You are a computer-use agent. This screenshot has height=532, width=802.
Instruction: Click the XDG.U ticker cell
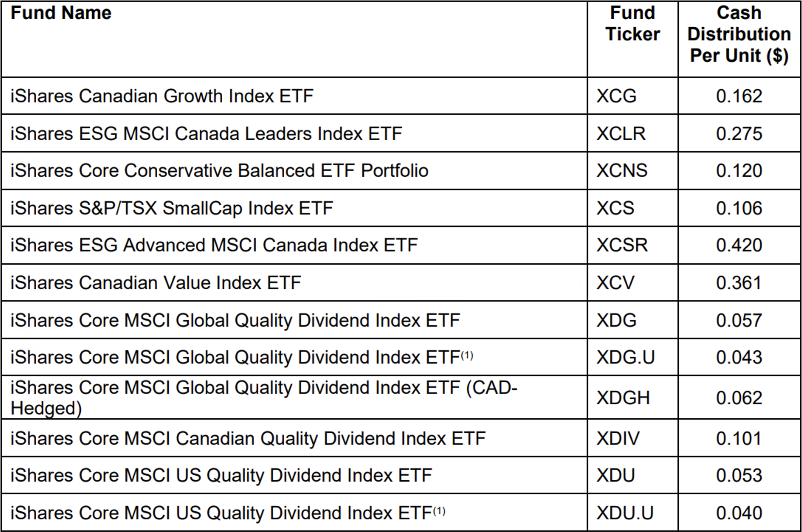tap(626, 357)
